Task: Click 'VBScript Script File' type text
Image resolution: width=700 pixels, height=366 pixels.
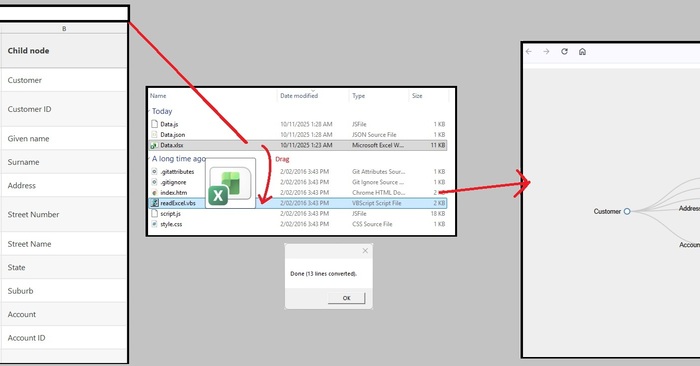Action: (x=376, y=203)
